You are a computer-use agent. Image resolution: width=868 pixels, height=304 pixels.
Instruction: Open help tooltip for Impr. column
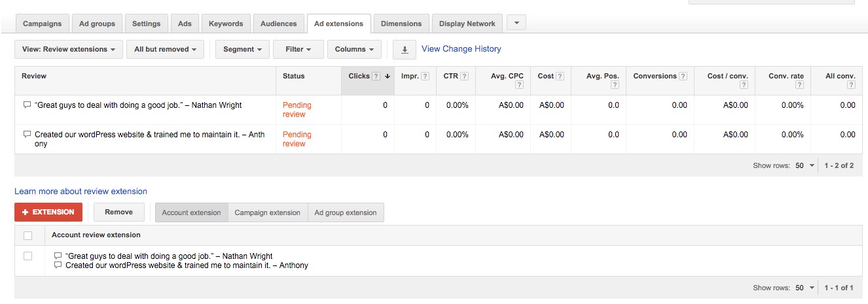tap(425, 76)
